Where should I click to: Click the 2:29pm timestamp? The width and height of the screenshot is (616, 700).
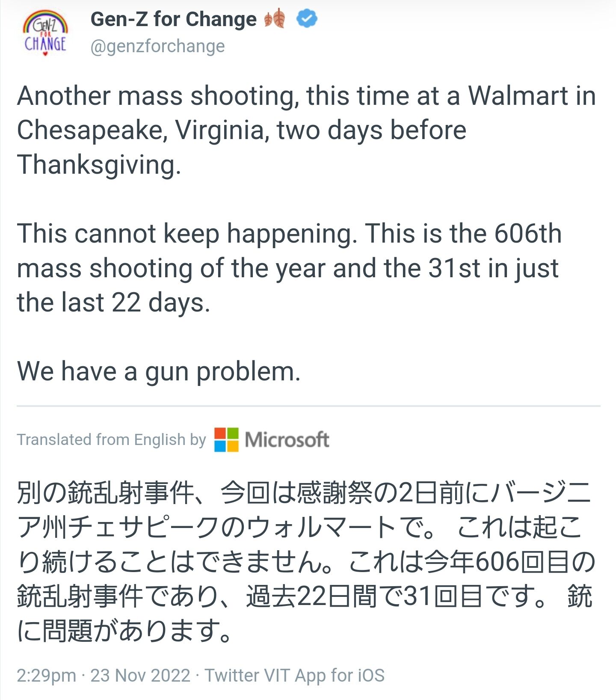(46, 676)
